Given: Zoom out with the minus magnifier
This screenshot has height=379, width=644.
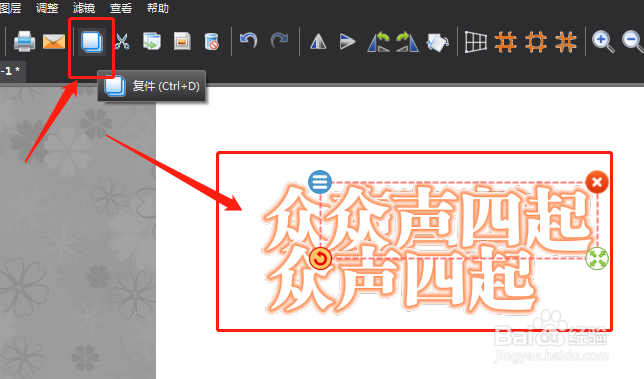Looking at the screenshot, I should [633, 42].
